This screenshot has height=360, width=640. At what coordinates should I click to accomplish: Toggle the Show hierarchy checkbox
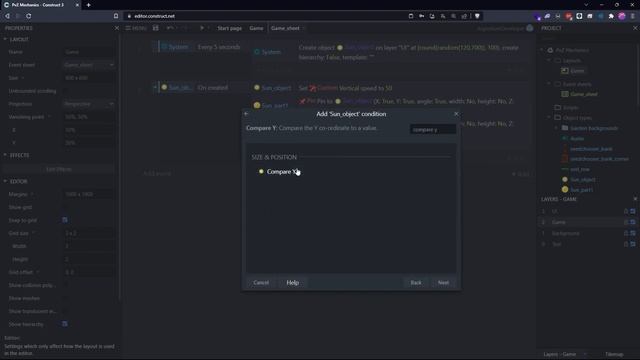click(x=65, y=324)
